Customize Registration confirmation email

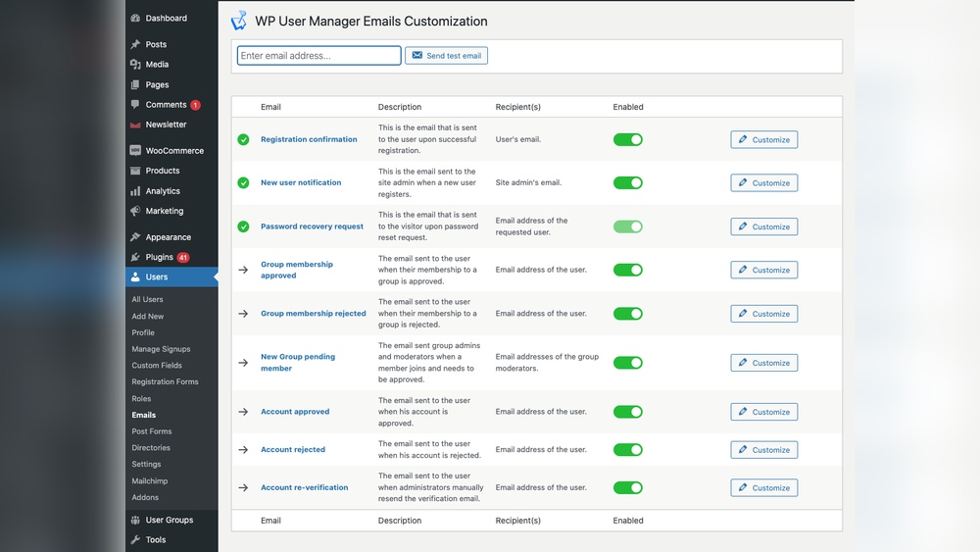point(763,139)
